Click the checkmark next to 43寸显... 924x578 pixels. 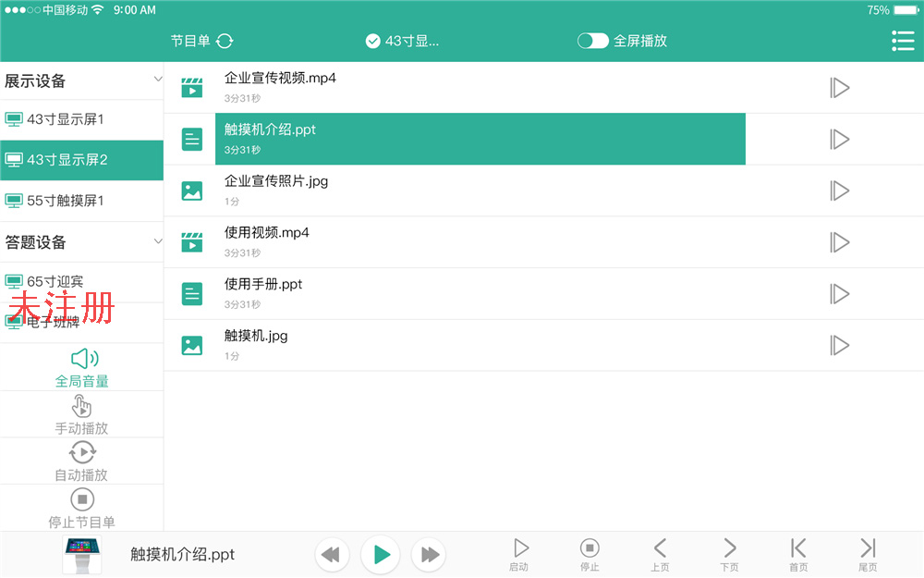373,41
